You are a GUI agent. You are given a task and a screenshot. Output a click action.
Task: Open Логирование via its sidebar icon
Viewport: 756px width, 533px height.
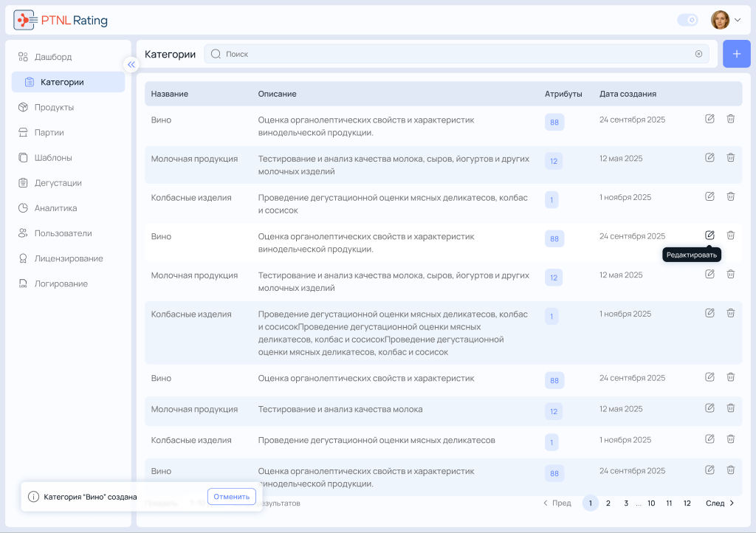(23, 283)
